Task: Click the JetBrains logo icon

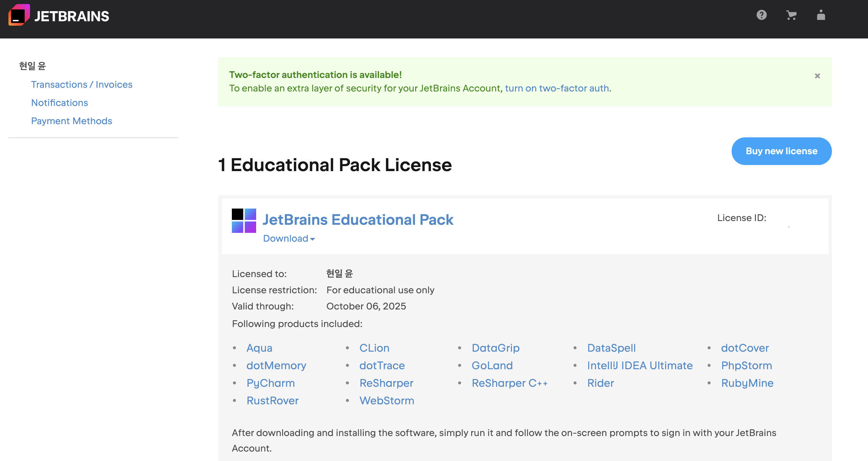Action: [19, 16]
